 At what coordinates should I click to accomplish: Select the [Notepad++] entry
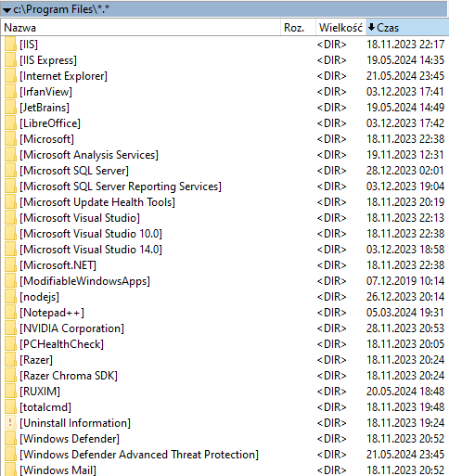(52, 313)
